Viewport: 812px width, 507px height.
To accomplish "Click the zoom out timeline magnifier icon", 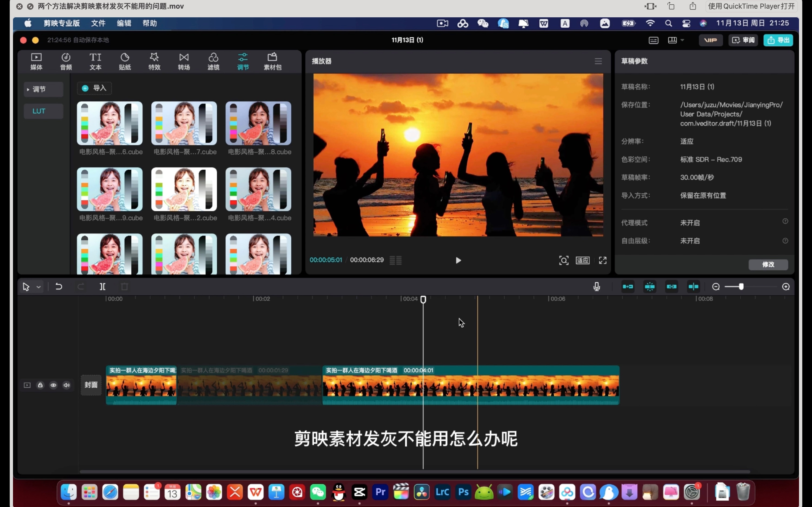I will click(716, 287).
